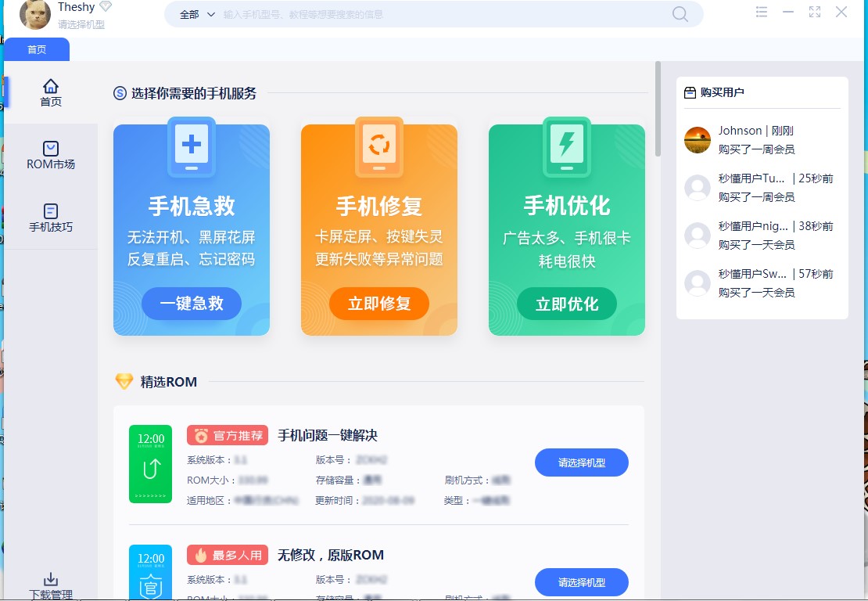Click the 官方推荐 badge on first ROM
This screenshot has width=868, height=601.
point(227,435)
